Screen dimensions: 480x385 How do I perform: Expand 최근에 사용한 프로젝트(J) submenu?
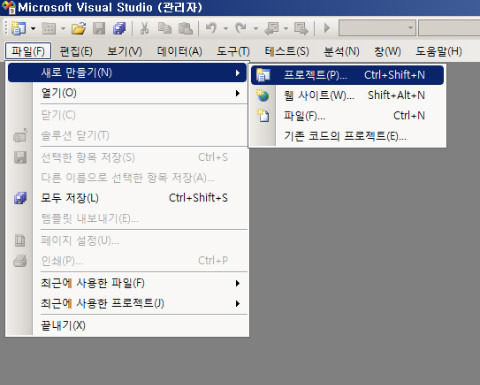pos(127,304)
